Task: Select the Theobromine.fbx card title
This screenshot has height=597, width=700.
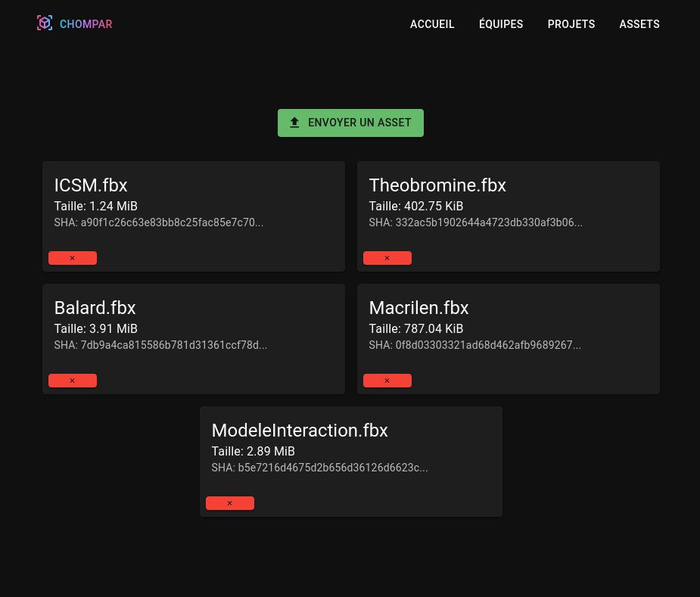Action: coord(437,185)
